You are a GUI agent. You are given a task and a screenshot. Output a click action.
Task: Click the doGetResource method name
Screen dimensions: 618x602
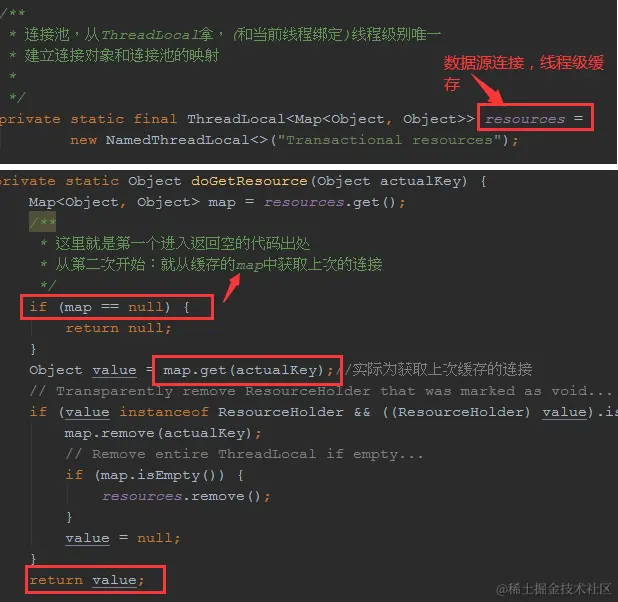(x=249, y=181)
